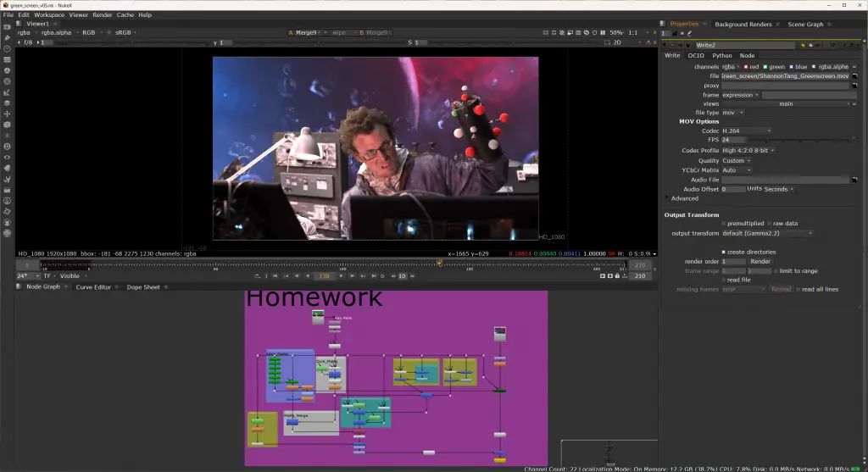Open the Units Seconds dropdown
Image resolution: width=868 pixels, height=472 pixels.
(x=779, y=189)
